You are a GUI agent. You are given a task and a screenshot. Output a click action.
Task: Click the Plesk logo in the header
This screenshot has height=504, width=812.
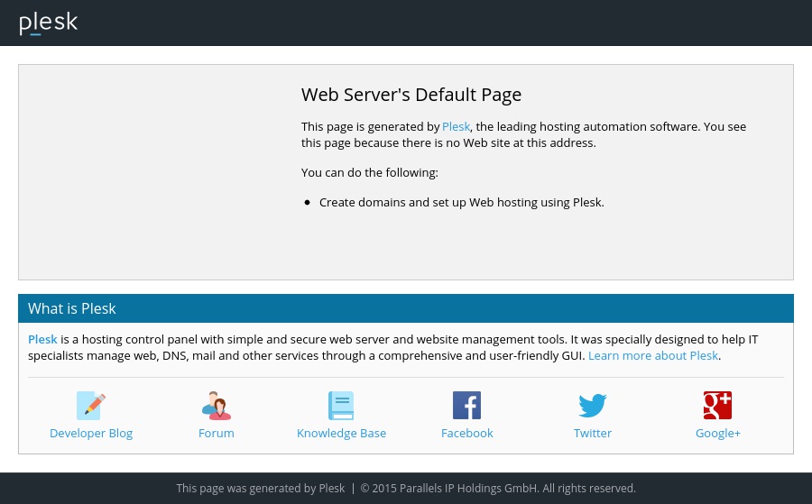coord(49,23)
